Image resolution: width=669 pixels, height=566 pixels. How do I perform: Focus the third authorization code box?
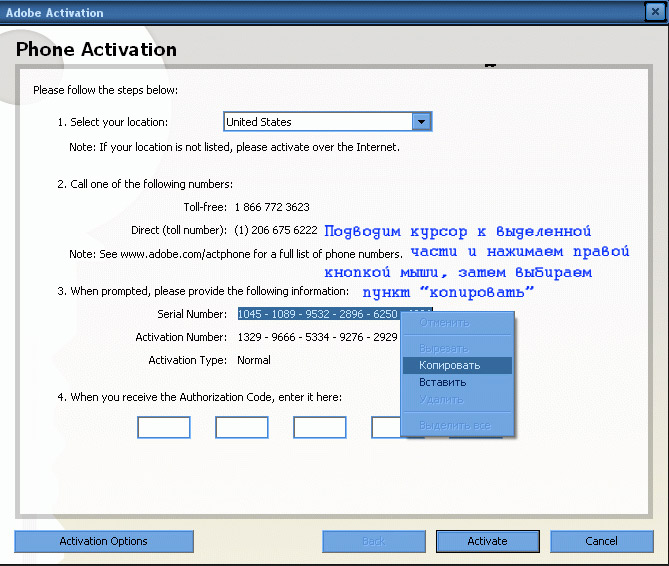[320, 428]
